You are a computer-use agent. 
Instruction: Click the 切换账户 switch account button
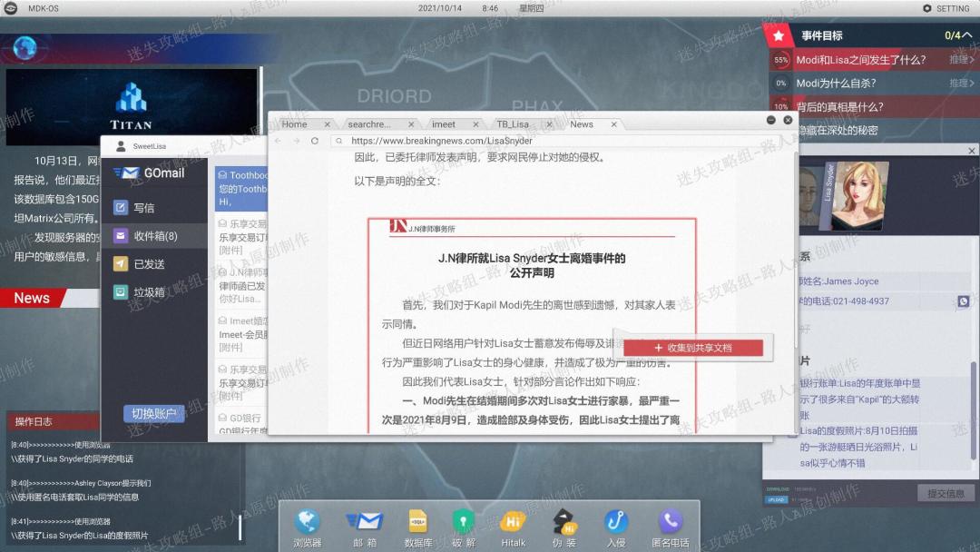point(153,414)
